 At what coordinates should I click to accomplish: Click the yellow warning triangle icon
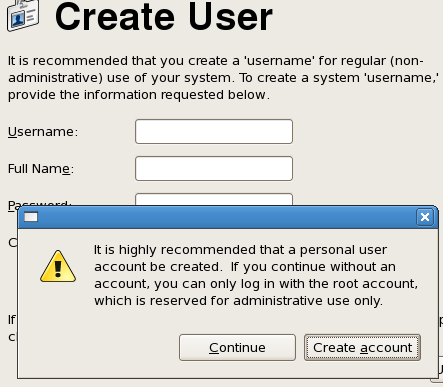tap(58, 266)
